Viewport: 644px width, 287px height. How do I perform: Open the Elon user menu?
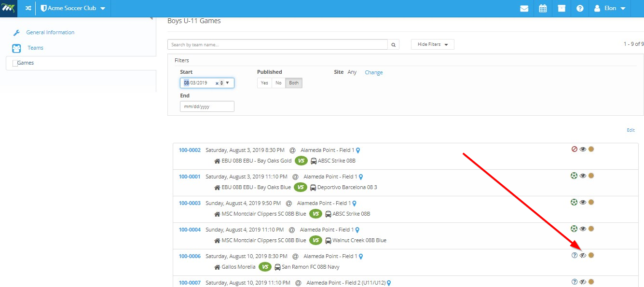[609, 8]
